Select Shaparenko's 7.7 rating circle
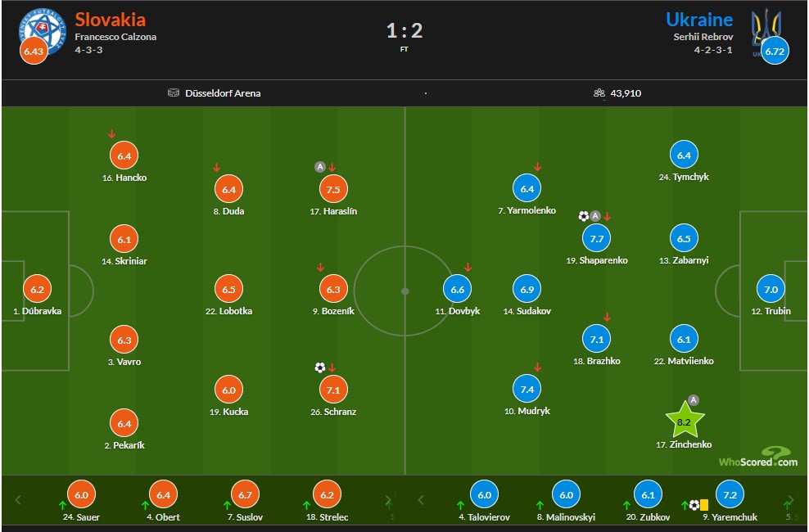This screenshot has width=809, height=532. 596,239
